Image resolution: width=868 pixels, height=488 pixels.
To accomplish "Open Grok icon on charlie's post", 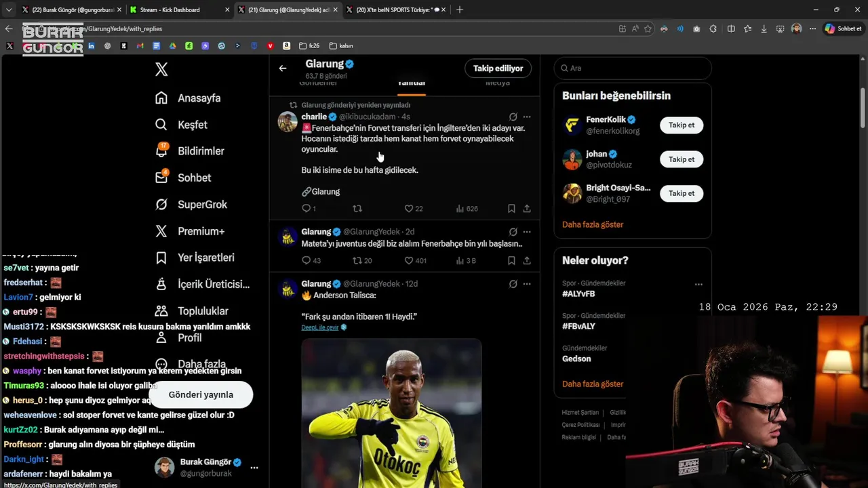I will coord(513,117).
